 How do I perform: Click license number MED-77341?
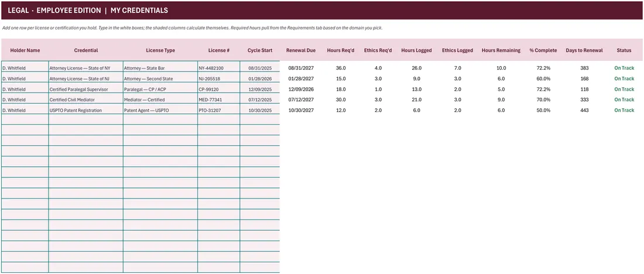(219, 100)
